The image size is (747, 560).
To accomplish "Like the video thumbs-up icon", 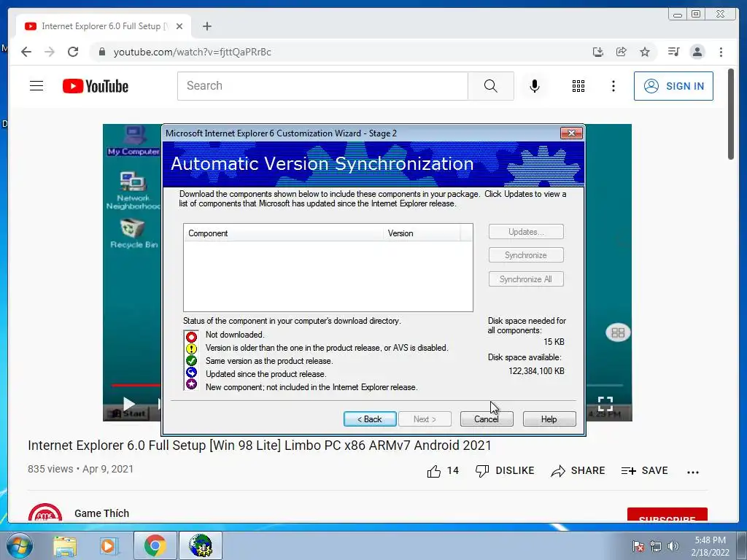I will click(x=434, y=471).
